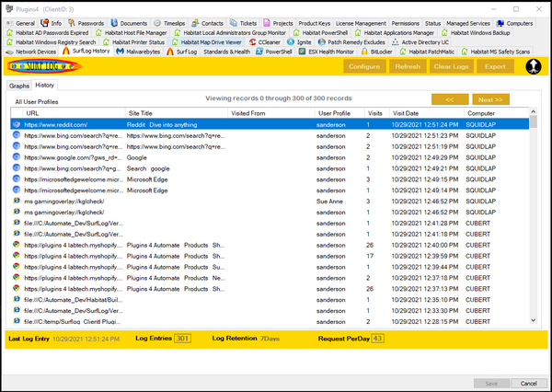
Task: Switch to the Graphs tab
Action: tap(19, 86)
